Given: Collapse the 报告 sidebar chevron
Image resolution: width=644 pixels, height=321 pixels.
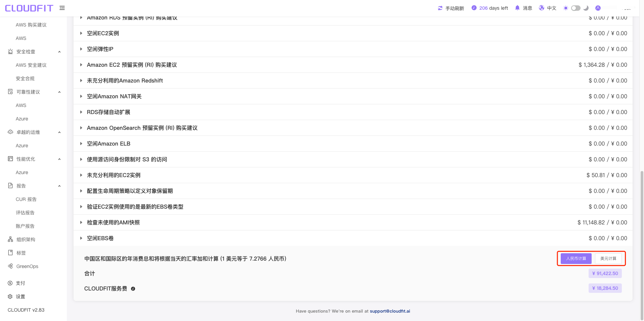Looking at the screenshot, I should (59, 186).
